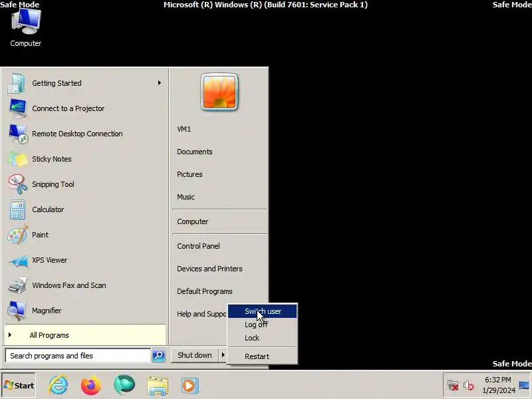Screen dimensions: 532x399
Task: Choose Restart in power menu
Action: coord(262,356)
